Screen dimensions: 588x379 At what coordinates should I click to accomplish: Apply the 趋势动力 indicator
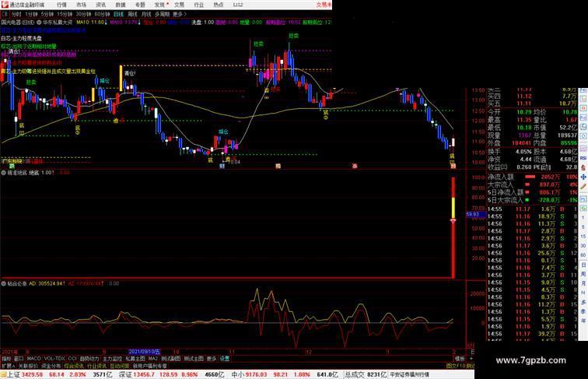click(x=89, y=359)
